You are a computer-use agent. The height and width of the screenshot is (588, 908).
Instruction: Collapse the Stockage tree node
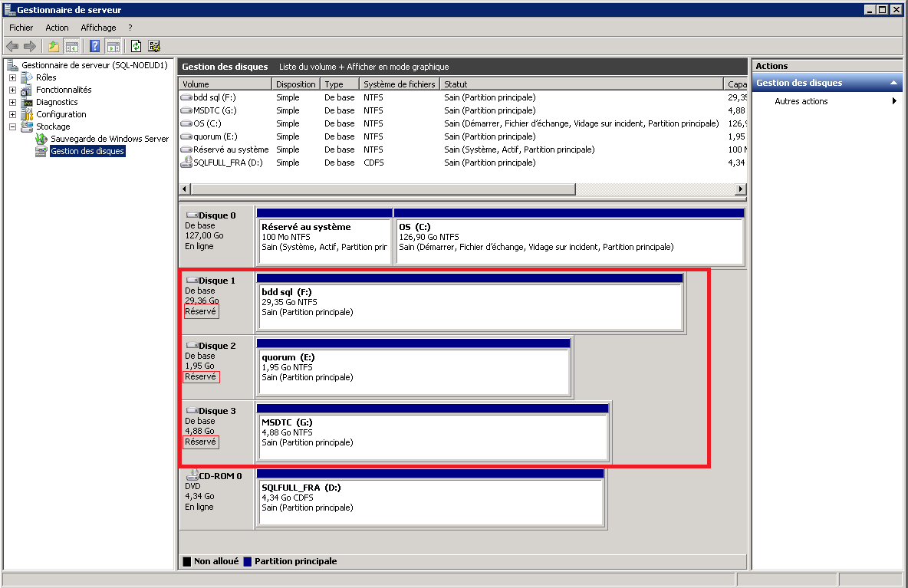pos(12,126)
